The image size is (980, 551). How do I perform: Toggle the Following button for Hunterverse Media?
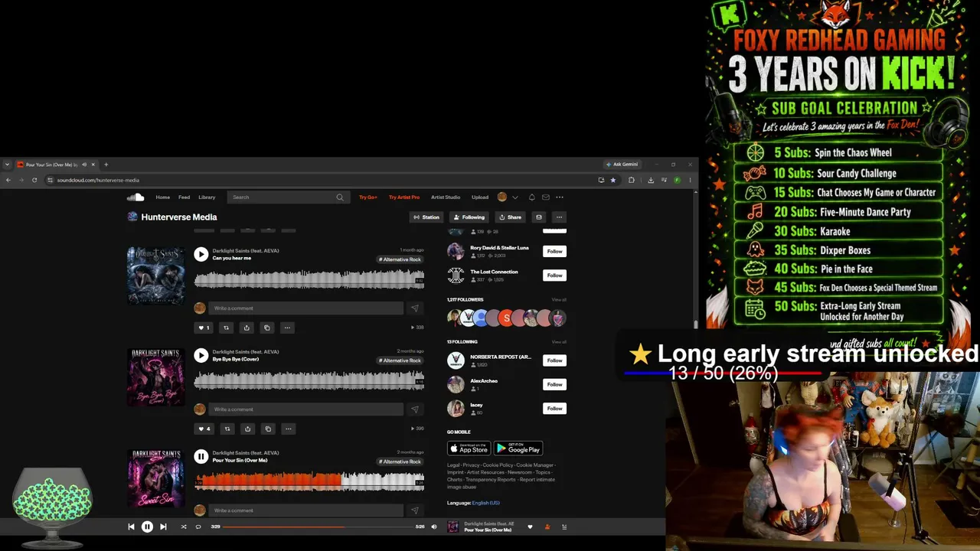coord(469,217)
